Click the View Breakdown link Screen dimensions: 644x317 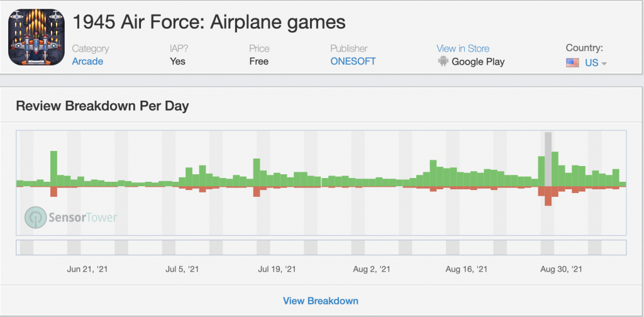(x=320, y=301)
